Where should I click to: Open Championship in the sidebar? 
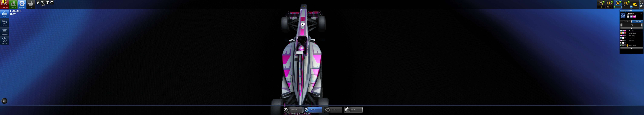(4, 32)
